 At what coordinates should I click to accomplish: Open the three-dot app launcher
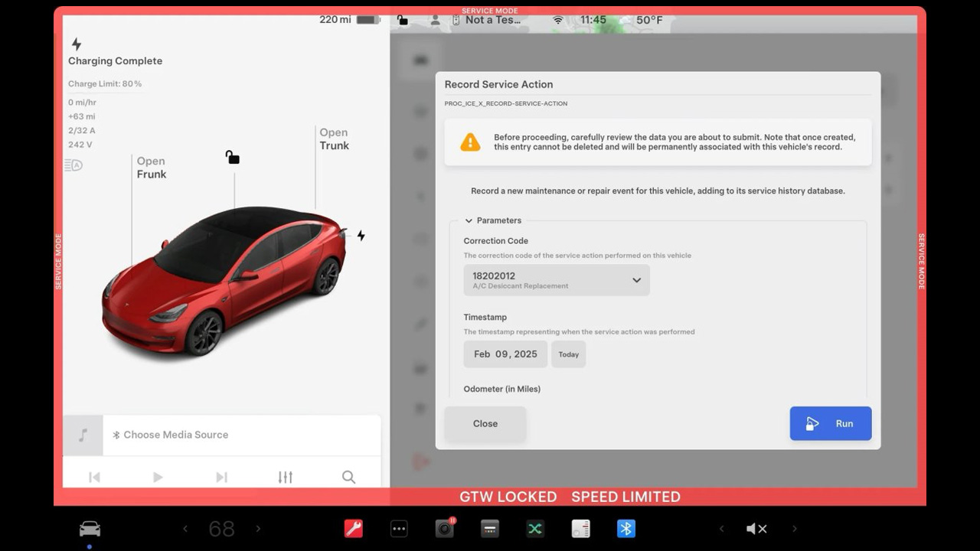(399, 529)
